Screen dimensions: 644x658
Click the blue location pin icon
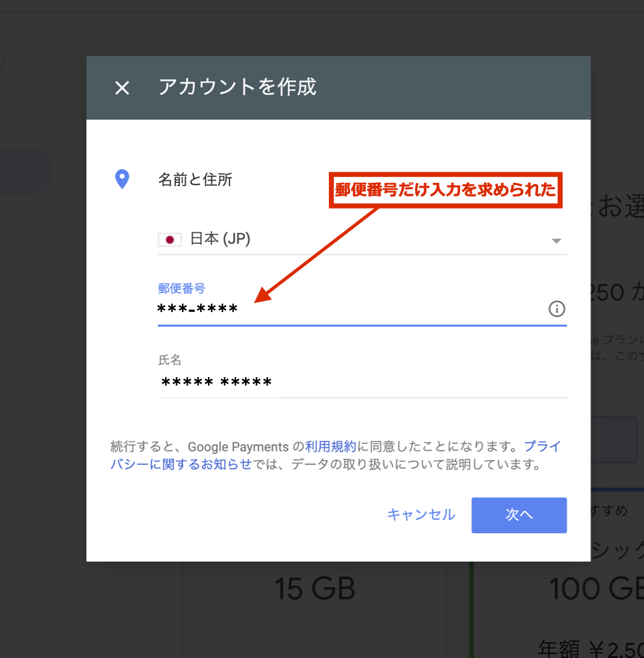122,179
